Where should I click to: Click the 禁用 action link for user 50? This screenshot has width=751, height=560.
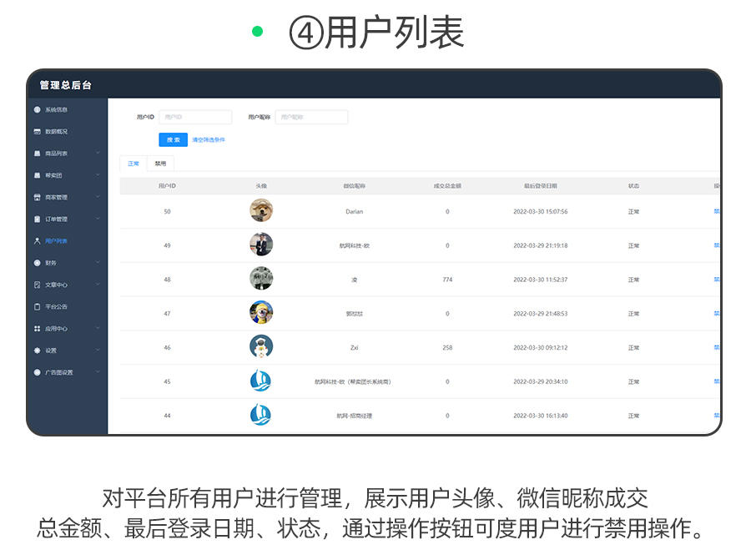(716, 211)
